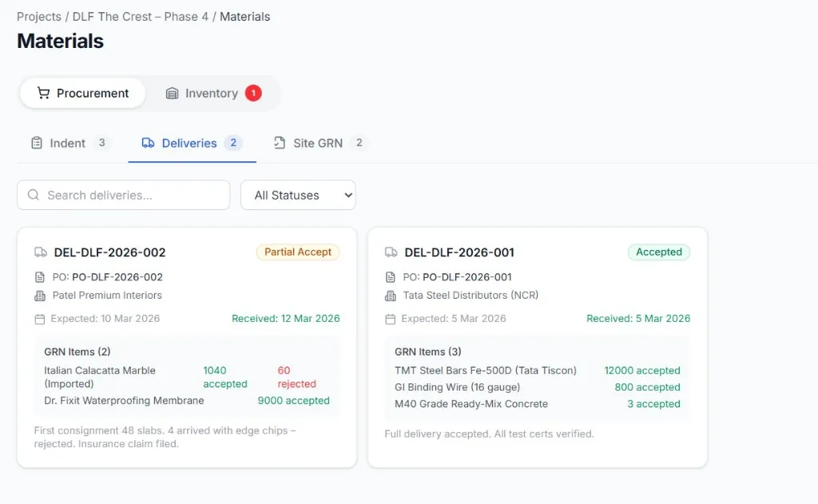Screen dimensions: 818x504
Task: Click calendar icon beside Expected: 10 Mar 2026
Action: [40, 319]
